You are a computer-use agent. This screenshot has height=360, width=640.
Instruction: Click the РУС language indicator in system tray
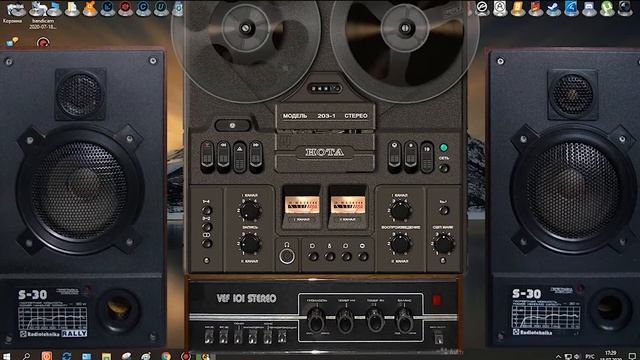590,356
